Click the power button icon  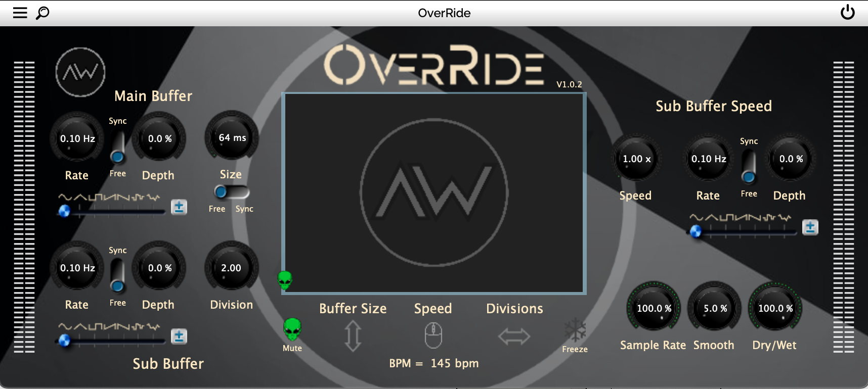(848, 12)
